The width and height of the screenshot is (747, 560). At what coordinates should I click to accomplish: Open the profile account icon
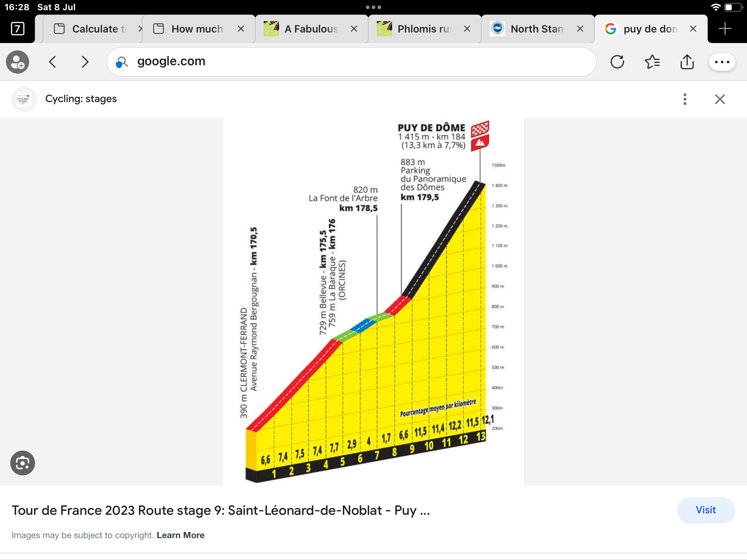click(x=18, y=62)
